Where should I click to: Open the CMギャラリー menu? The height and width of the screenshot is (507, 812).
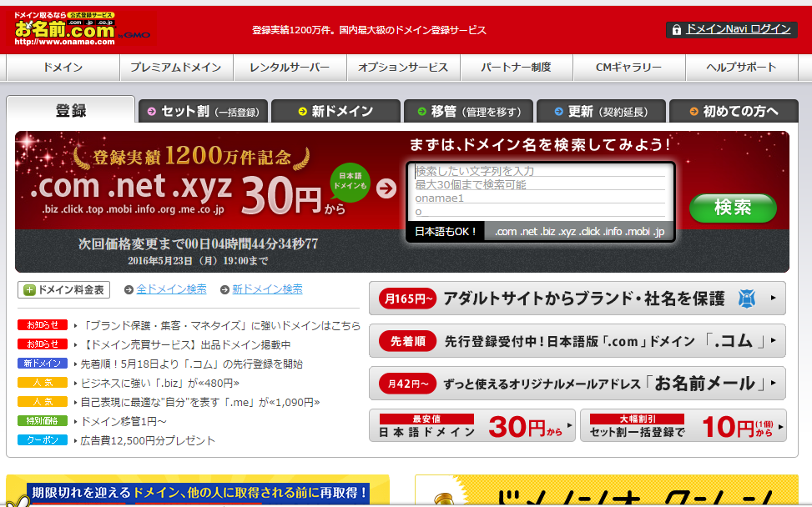point(628,68)
